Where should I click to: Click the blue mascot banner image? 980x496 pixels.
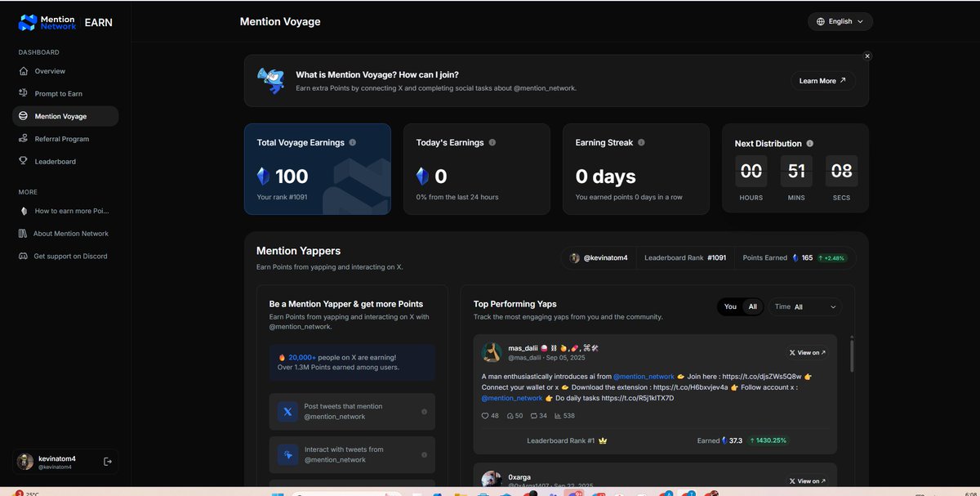270,81
